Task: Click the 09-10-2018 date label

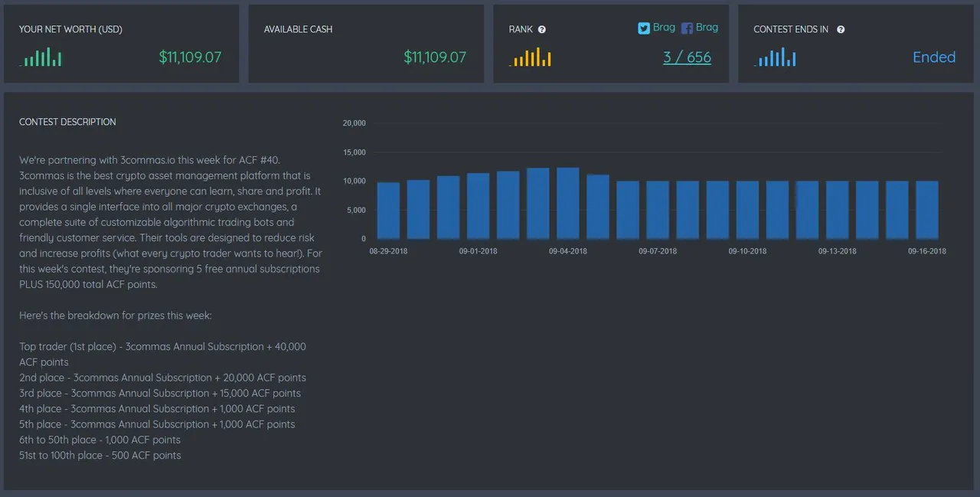Action: [x=747, y=251]
